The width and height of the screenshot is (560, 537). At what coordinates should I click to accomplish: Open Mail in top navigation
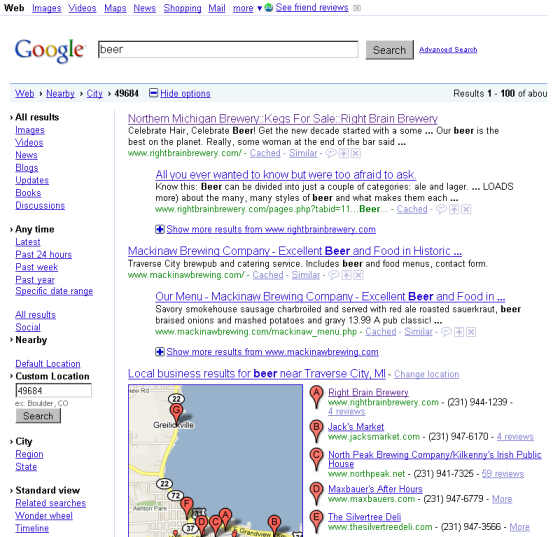[x=217, y=8]
